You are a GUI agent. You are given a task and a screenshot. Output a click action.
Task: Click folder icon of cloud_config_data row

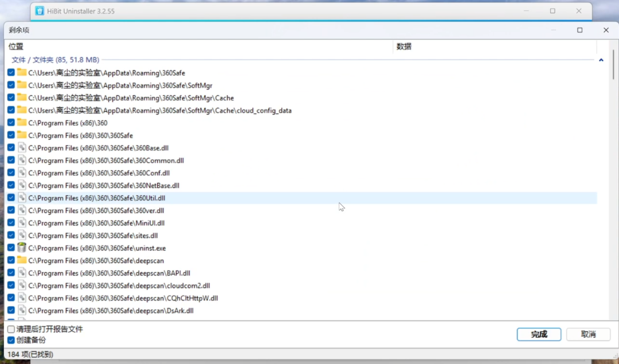click(x=22, y=110)
